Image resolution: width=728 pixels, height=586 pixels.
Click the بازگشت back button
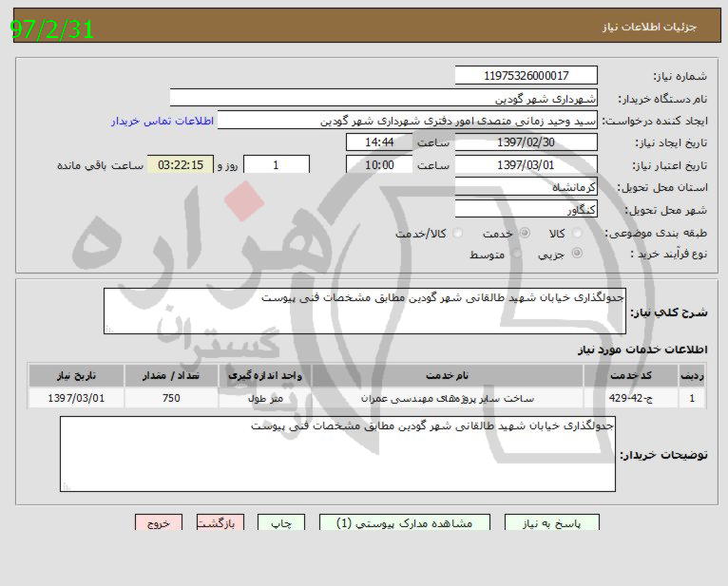(x=220, y=523)
